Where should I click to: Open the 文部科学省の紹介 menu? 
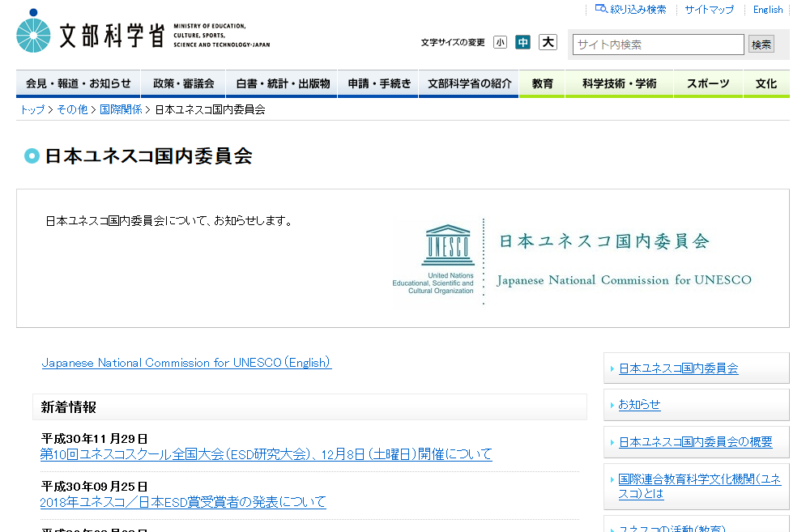pyautogui.click(x=469, y=83)
